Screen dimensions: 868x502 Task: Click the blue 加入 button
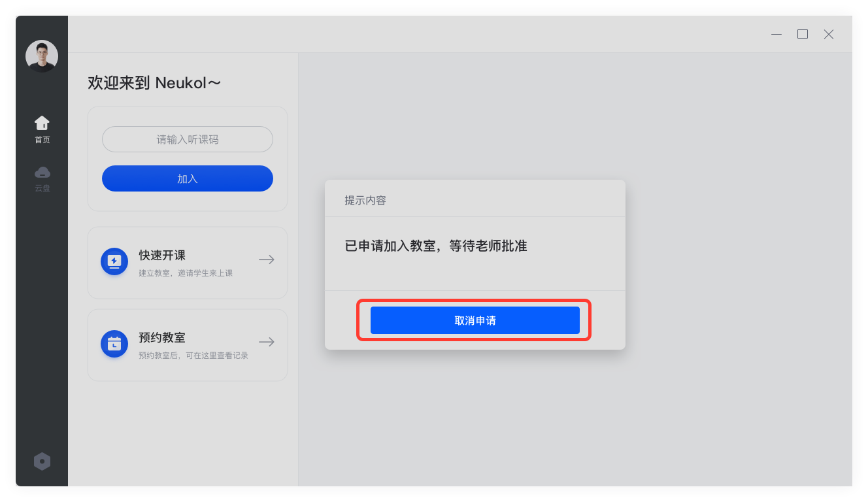click(188, 178)
